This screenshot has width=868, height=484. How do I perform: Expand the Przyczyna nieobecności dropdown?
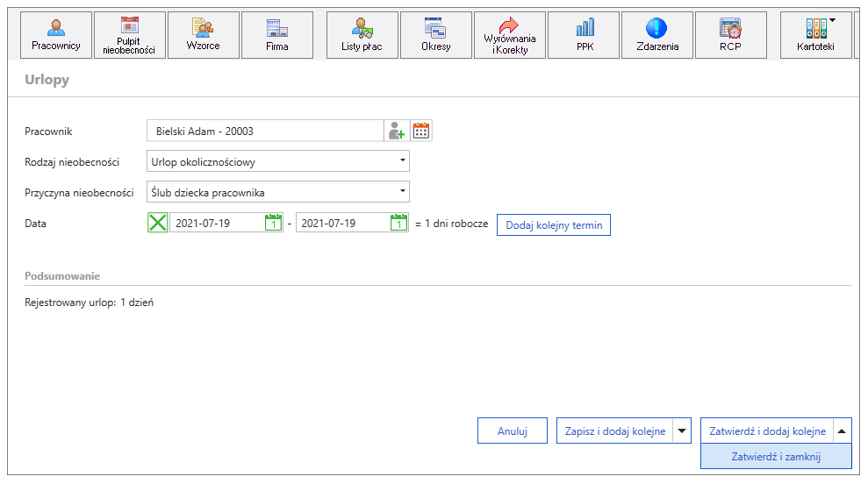(x=403, y=191)
